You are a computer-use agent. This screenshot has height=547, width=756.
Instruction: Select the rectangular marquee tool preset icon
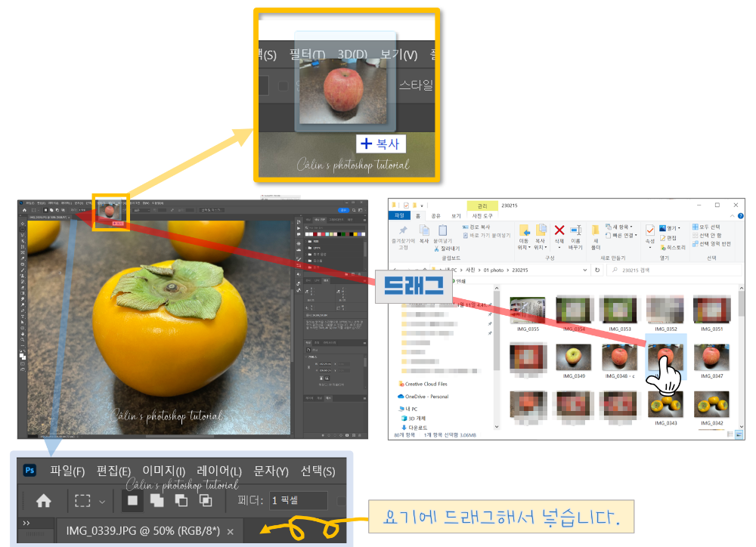click(82, 501)
